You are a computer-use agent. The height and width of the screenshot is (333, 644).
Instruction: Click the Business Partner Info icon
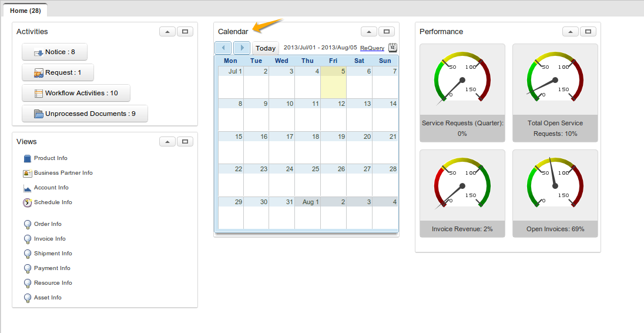(28, 173)
